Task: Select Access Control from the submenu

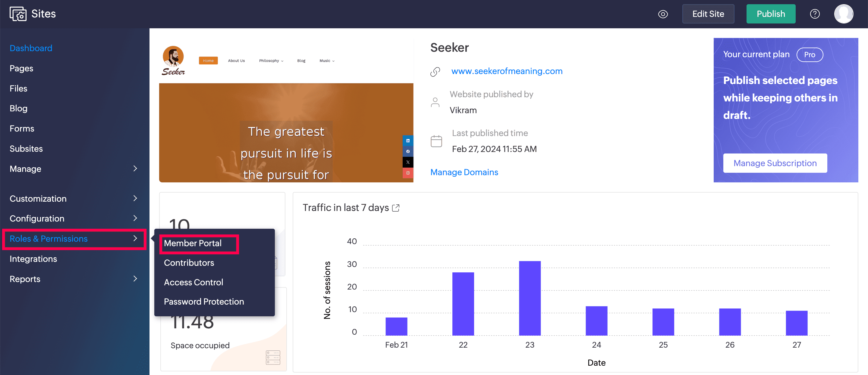Action: point(193,282)
